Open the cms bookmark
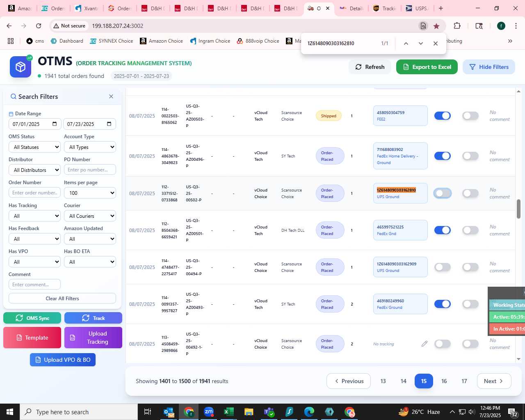The image size is (525, 420). click(35, 41)
